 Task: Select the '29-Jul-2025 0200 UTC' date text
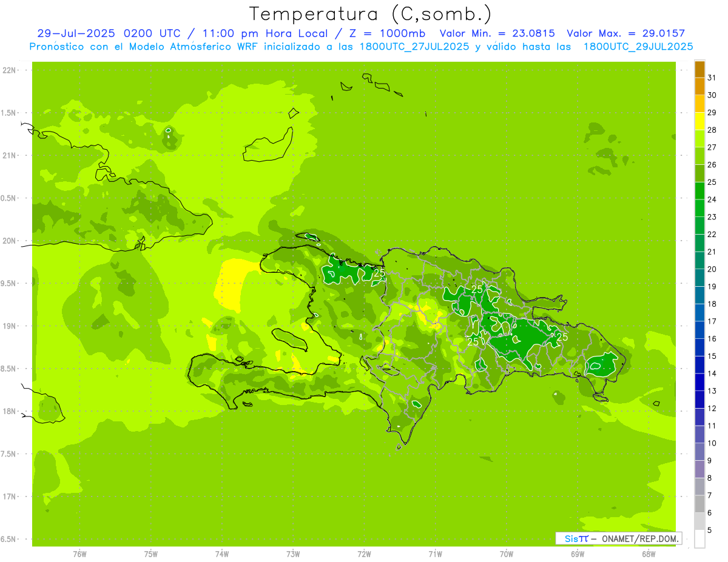coord(108,33)
